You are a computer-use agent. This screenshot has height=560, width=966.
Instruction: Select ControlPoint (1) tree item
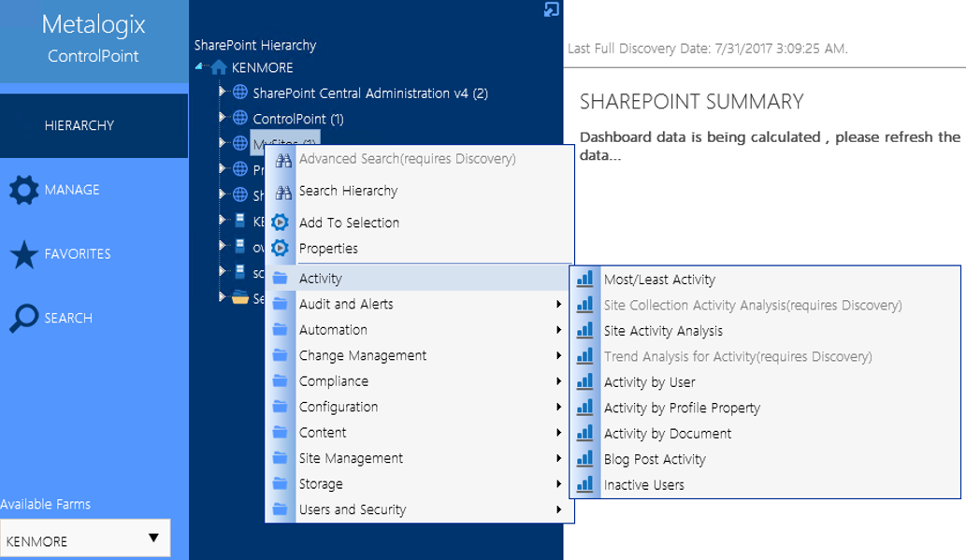click(298, 119)
